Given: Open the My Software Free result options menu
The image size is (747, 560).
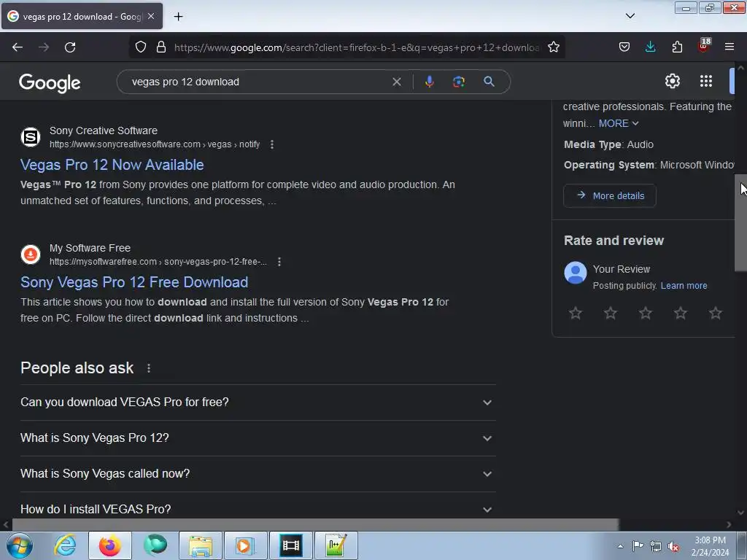Looking at the screenshot, I should click(x=279, y=262).
